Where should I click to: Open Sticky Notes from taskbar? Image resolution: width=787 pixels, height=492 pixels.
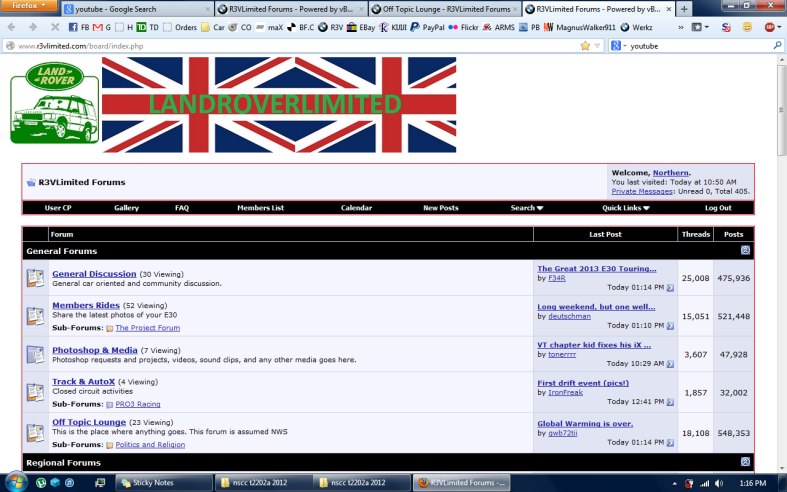[x=165, y=482]
